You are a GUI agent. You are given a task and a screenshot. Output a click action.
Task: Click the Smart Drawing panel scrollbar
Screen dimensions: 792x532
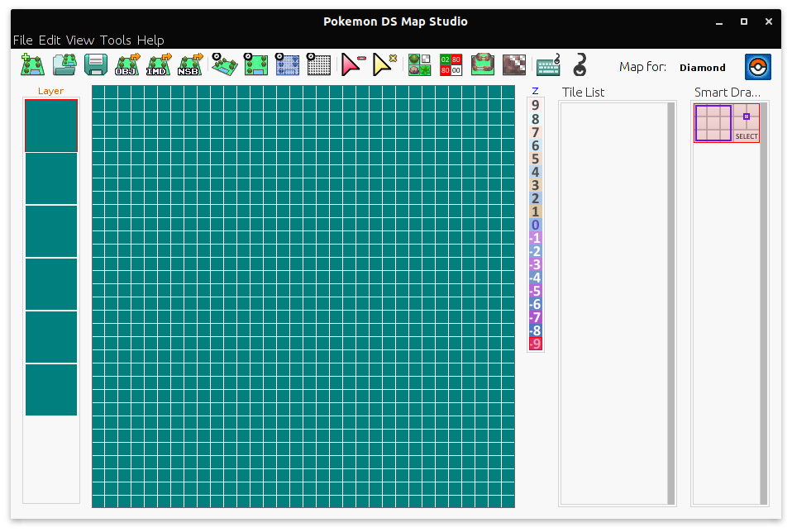[764, 303]
